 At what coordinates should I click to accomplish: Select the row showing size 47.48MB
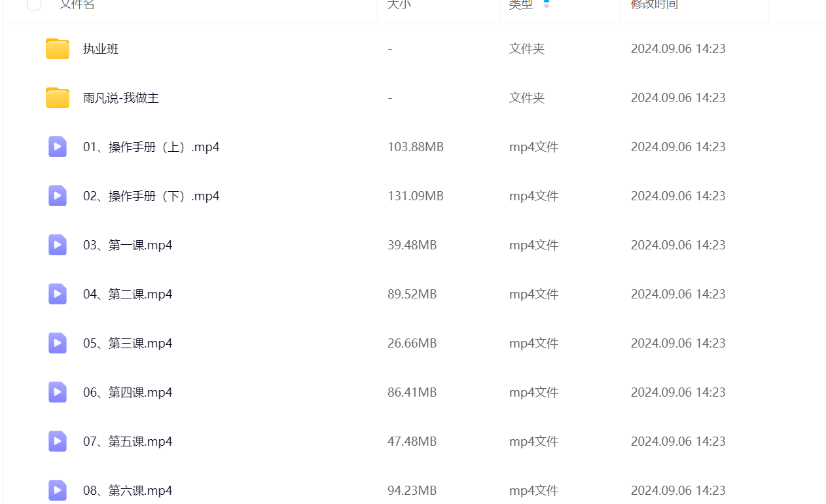point(412,441)
